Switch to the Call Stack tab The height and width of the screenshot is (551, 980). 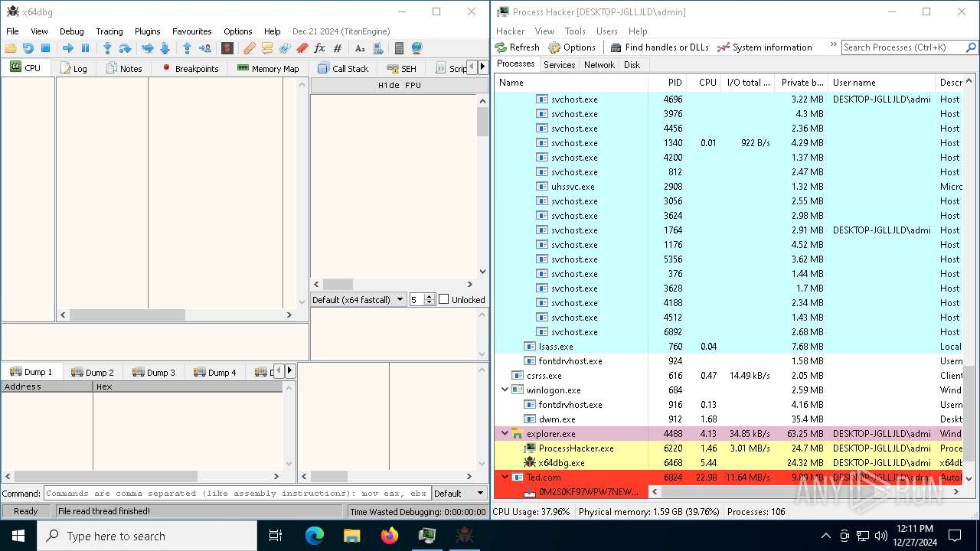click(x=344, y=68)
